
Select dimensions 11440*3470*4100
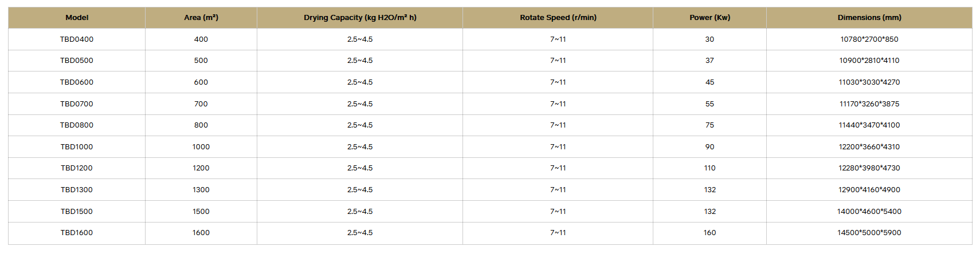[x=869, y=125]
